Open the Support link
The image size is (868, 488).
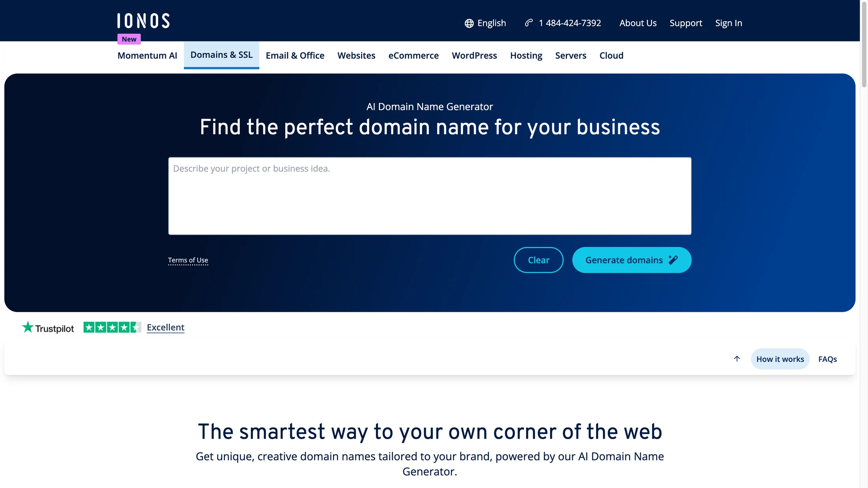pos(686,23)
